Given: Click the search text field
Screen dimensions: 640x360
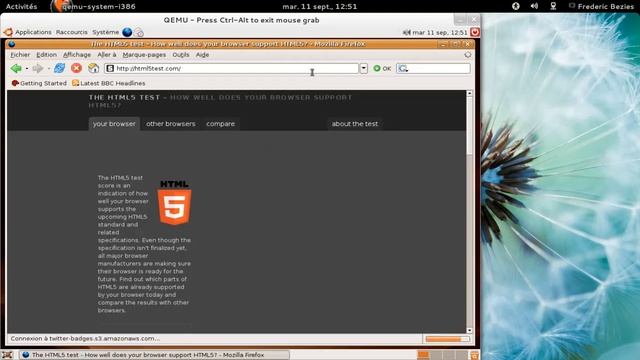Looking at the screenshot, I should pyautogui.click(x=439, y=69).
